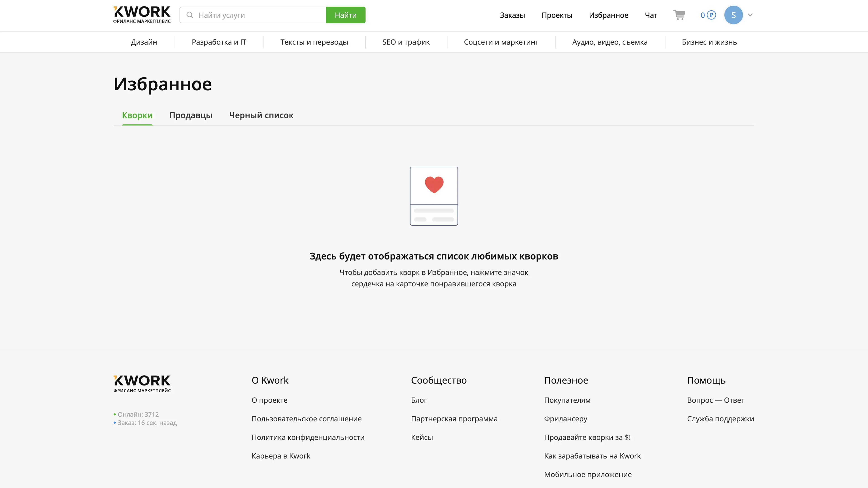Switch to the Продавцы tab
This screenshot has width=868, height=488.
191,115
